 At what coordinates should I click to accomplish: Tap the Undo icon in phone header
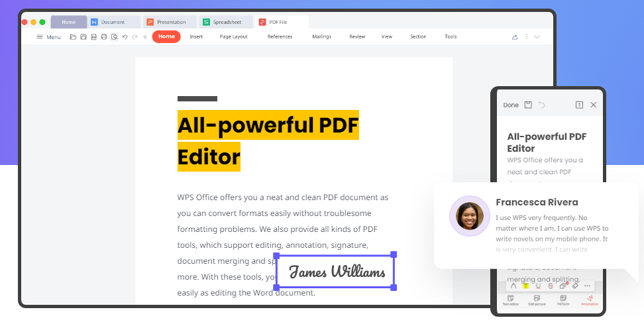coord(542,105)
